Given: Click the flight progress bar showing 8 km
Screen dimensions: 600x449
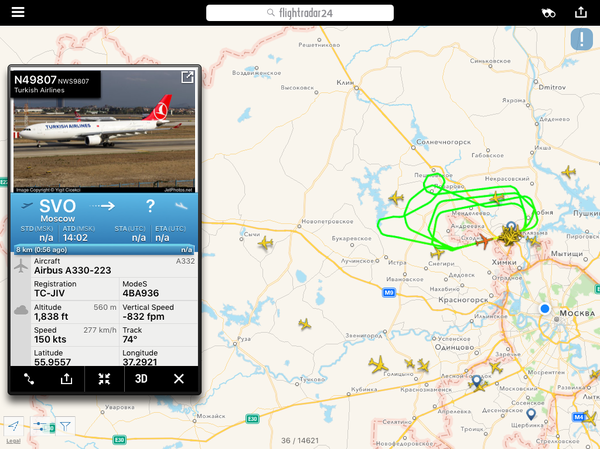Looking at the screenshot, I should click(104, 250).
